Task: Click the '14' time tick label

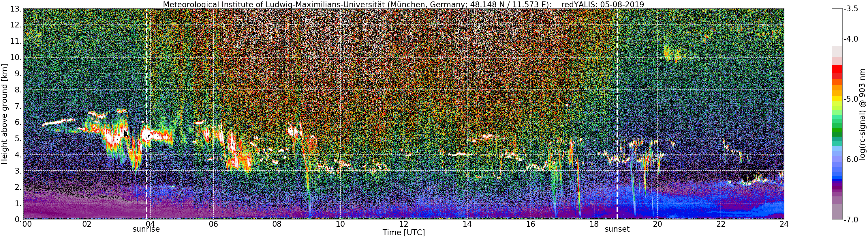Action: point(467,224)
